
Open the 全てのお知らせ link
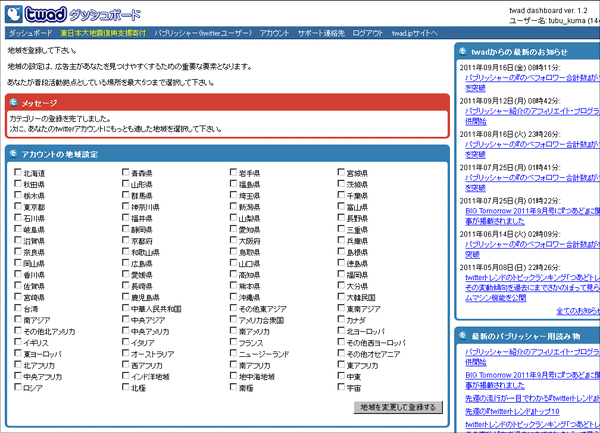(578, 311)
